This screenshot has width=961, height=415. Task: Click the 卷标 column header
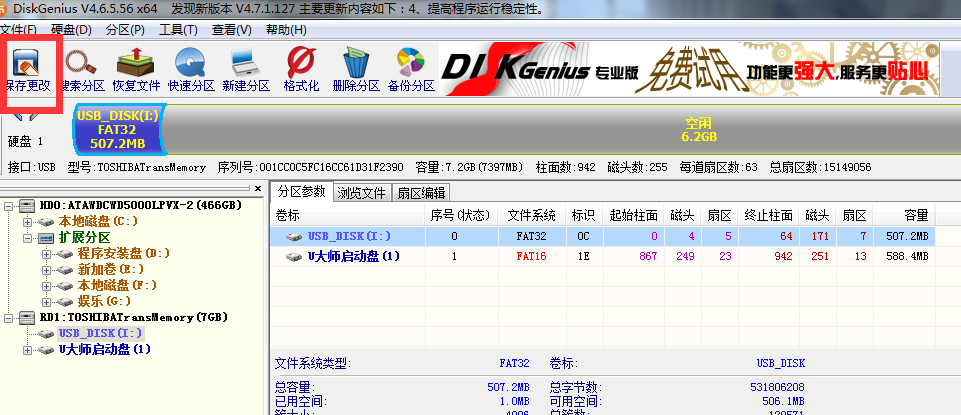pos(348,215)
